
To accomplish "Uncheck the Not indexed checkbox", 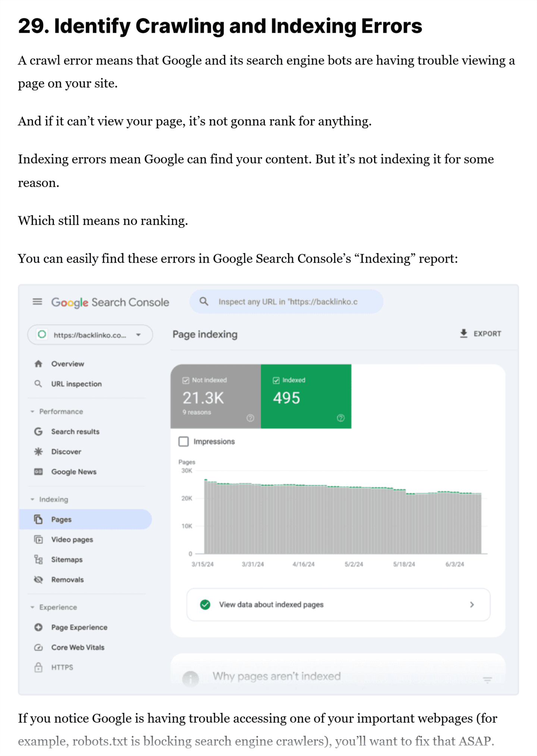I will [186, 380].
